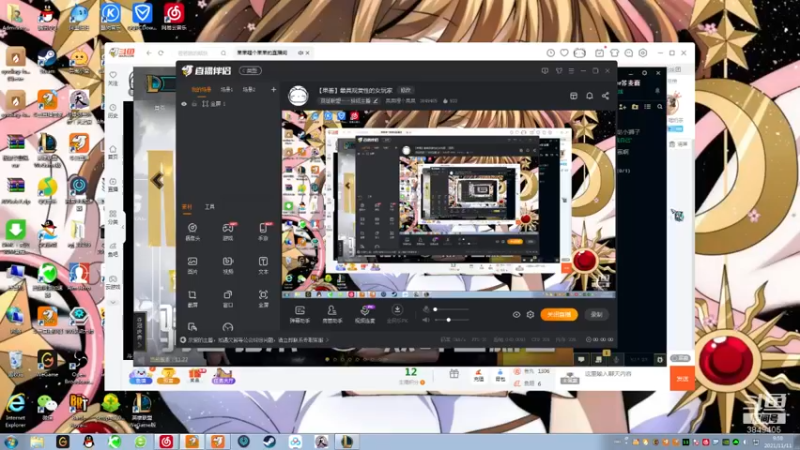Image resolution: width=800 pixels, height=450 pixels.
Task: Open the video lottery tool
Action: [365, 314]
